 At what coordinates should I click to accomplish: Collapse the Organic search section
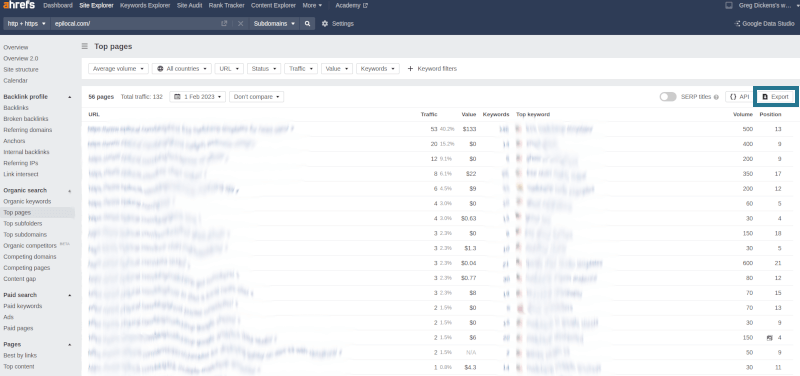coord(70,191)
